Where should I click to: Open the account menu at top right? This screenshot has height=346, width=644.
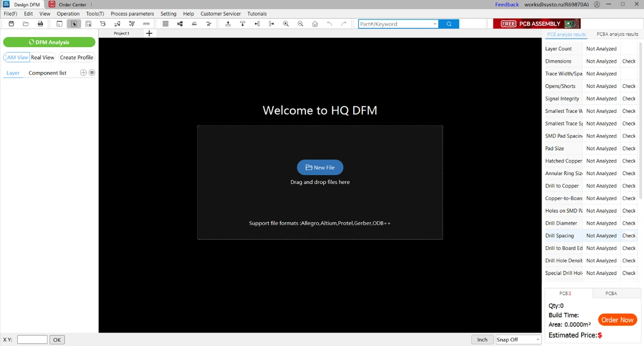(597, 4)
